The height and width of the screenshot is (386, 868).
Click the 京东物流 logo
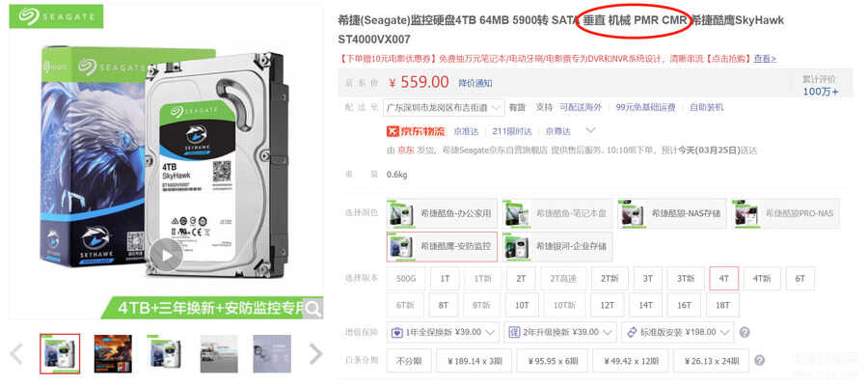pos(416,131)
